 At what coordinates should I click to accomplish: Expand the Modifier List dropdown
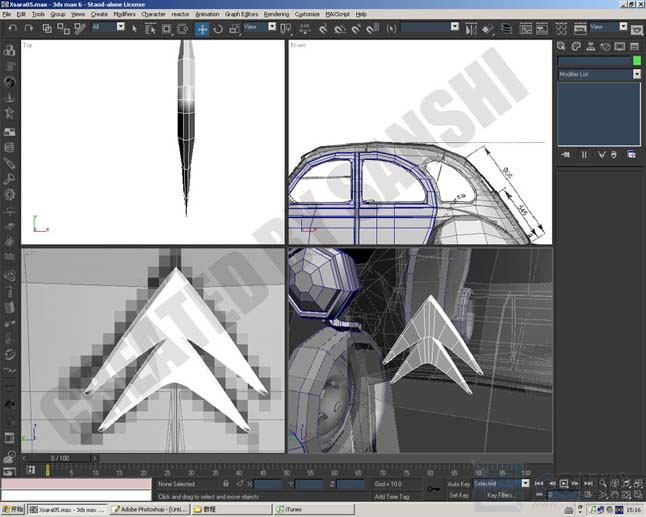637,74
